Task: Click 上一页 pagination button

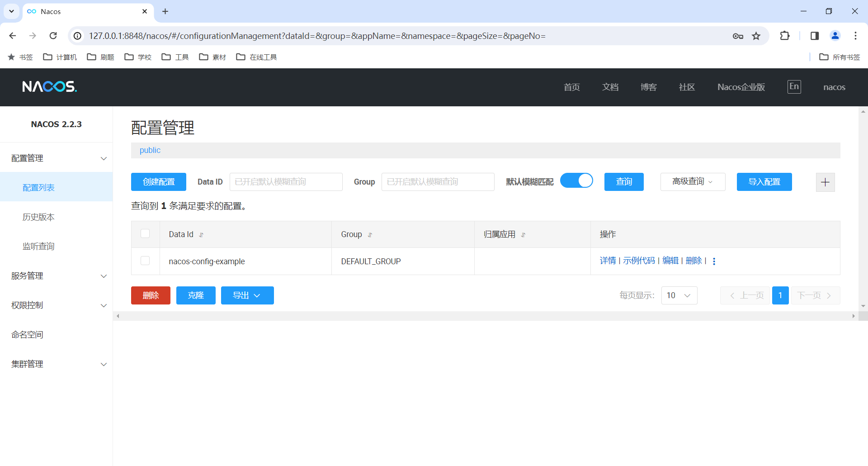Action: coord(745,295)
